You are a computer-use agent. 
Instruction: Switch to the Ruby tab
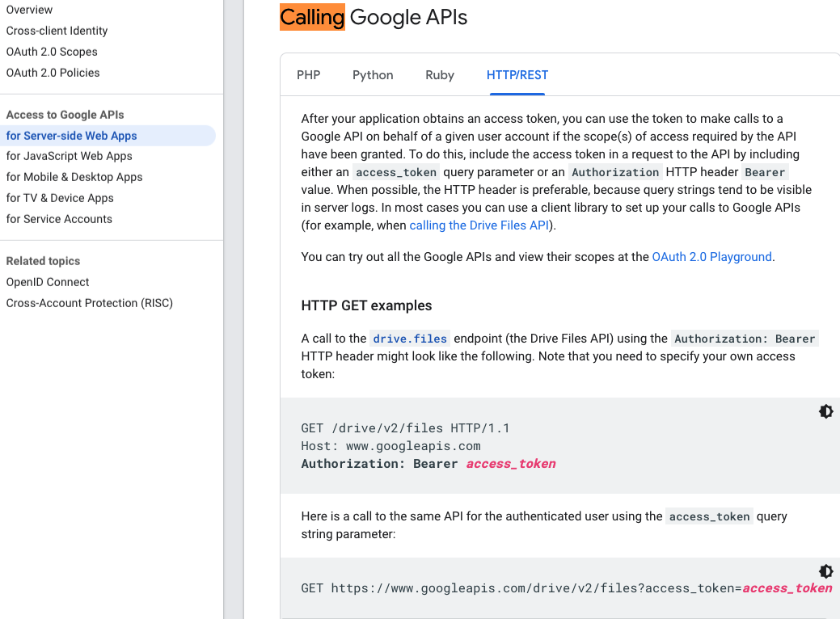[x=440, y=75]
